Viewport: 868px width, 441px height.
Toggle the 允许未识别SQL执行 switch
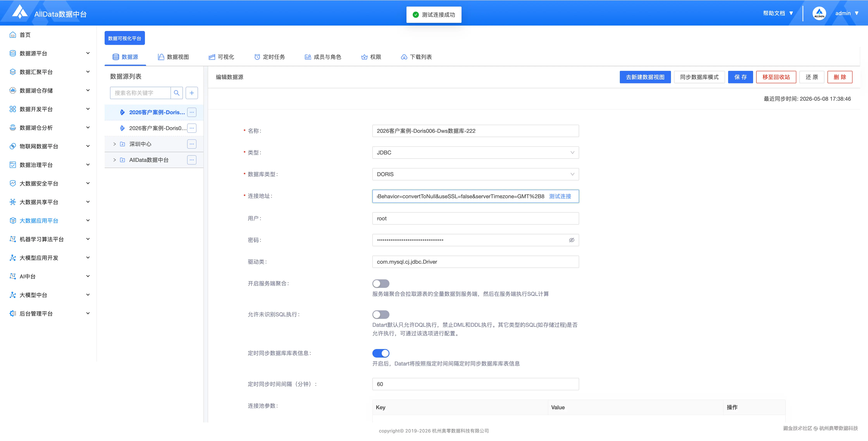381,314
